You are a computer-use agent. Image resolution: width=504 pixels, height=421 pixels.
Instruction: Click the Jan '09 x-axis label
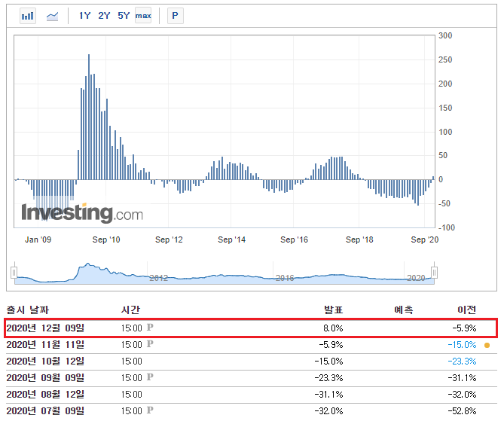click(x=38, y=239)
